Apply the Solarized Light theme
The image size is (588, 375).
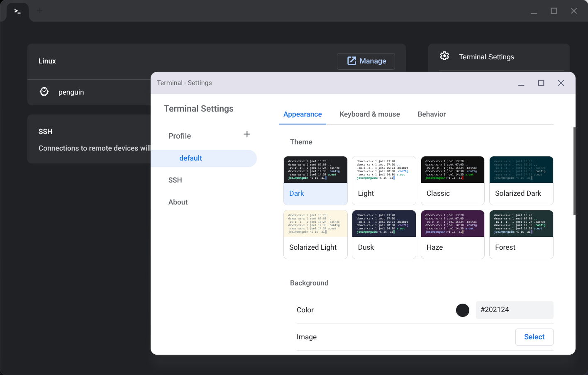315,234
